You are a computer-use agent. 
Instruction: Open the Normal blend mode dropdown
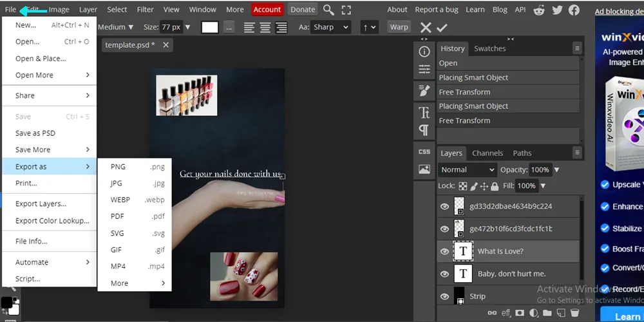(467, 170)
